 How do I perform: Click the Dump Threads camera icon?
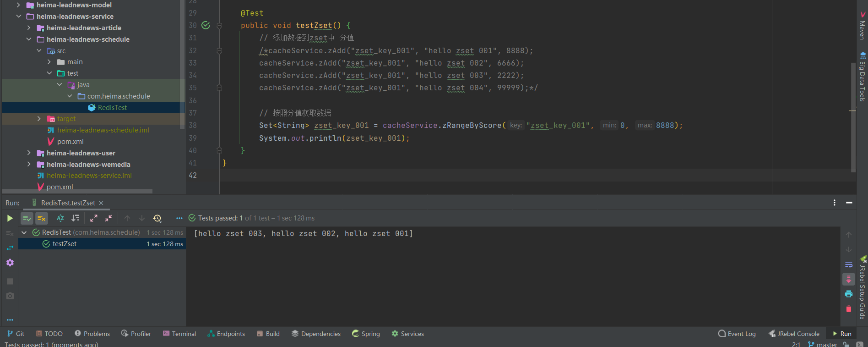tap(10, 296)
